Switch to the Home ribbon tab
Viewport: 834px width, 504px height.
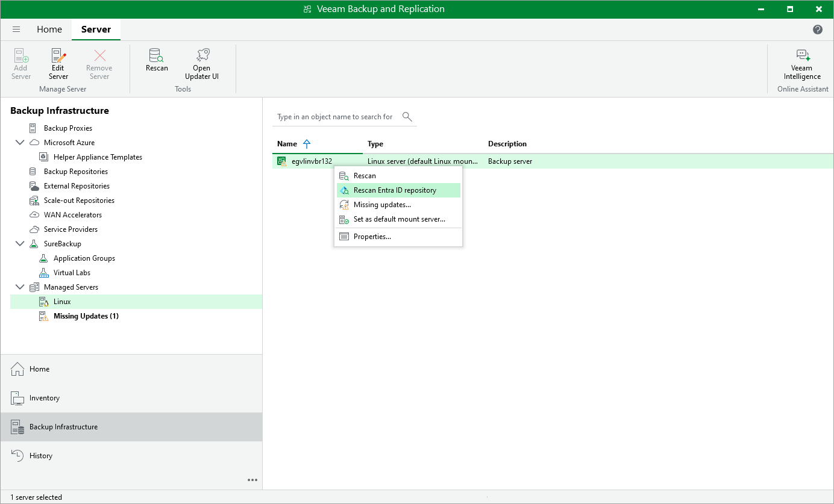[49, 29]
